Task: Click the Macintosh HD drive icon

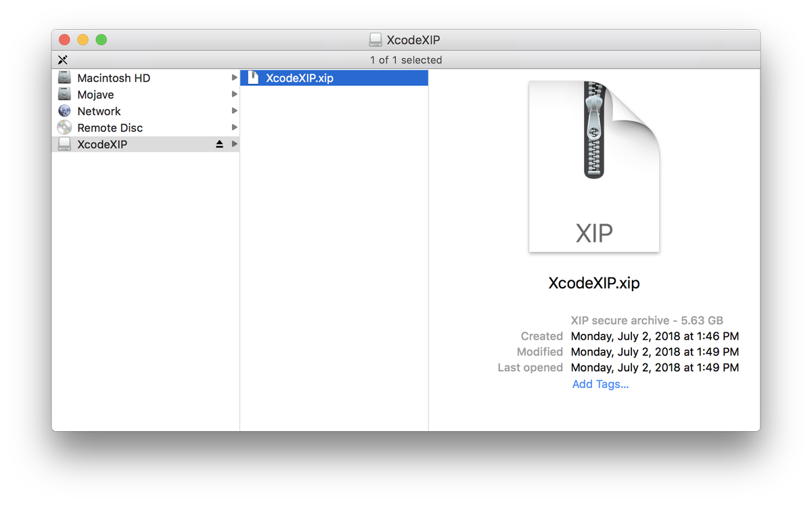Action: [64, 78]
